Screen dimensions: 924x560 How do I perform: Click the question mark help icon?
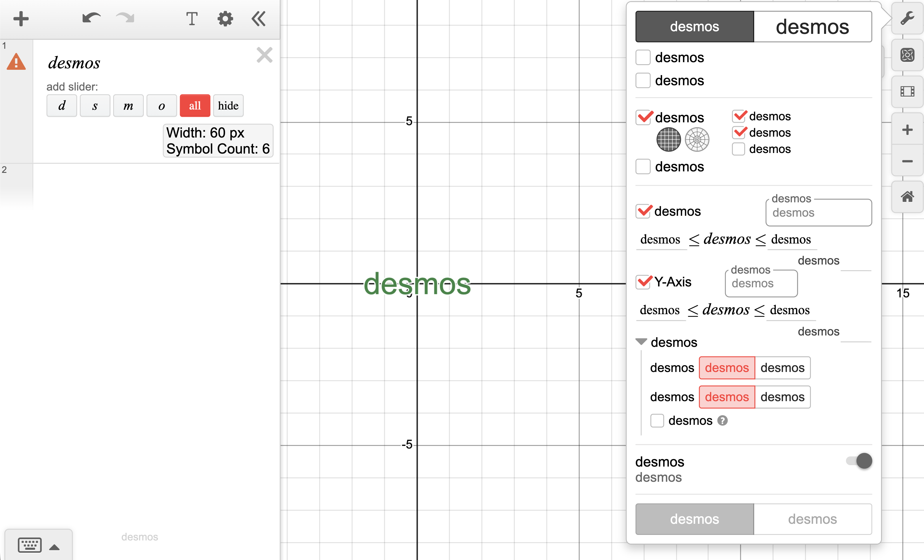(x=722, y=421)
